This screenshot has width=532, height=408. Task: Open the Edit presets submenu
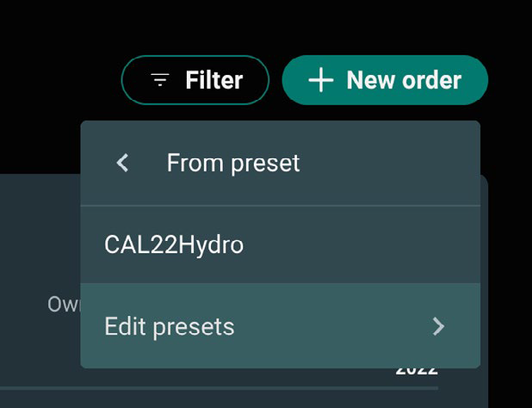pos(281,326)
